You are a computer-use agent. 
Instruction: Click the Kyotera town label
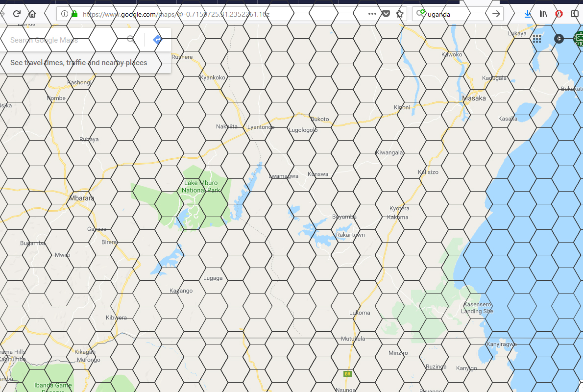(399, 208)
